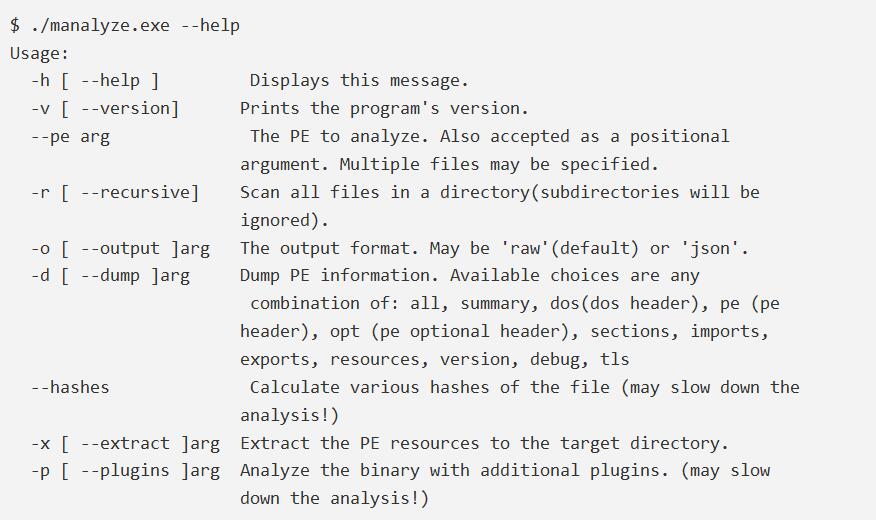Click the '-h [ --help ]' option

[x=94, y=81]
